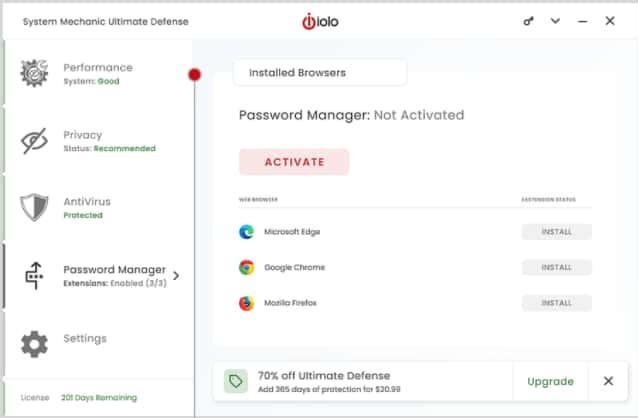The image size is (638, 418).
Task: Click the Settings cog icon
Action: coord(34,344)
